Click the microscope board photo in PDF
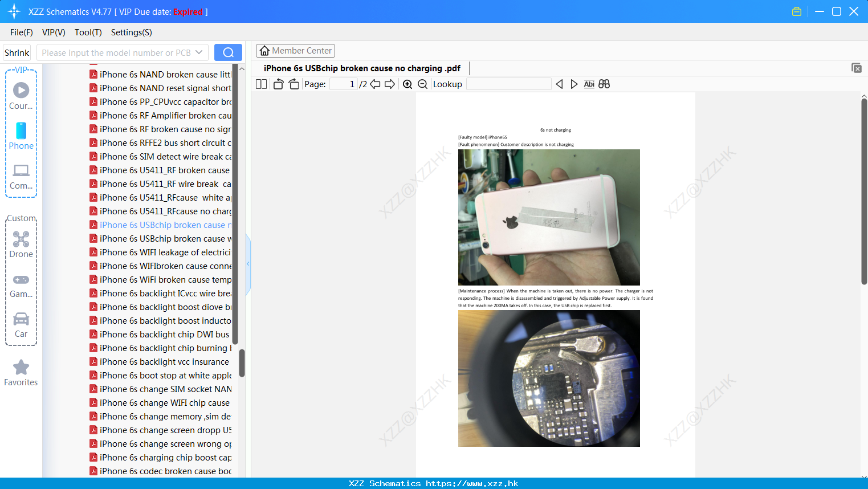Image resolution: width=868 pixels, height=489 pixels. (x=549, y=378)
